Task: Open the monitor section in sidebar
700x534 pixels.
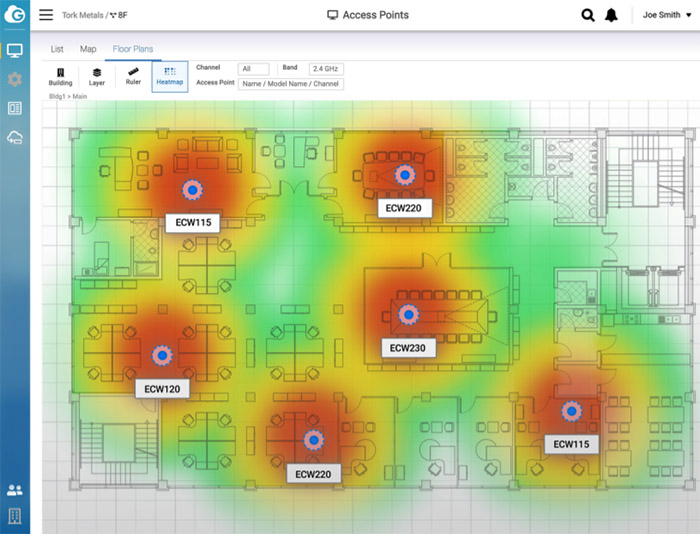Action: [15, 50]
